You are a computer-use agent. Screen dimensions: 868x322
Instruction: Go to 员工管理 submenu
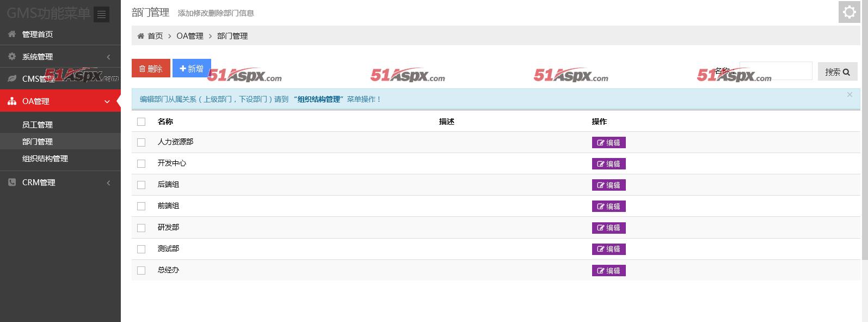coord(60,125)
